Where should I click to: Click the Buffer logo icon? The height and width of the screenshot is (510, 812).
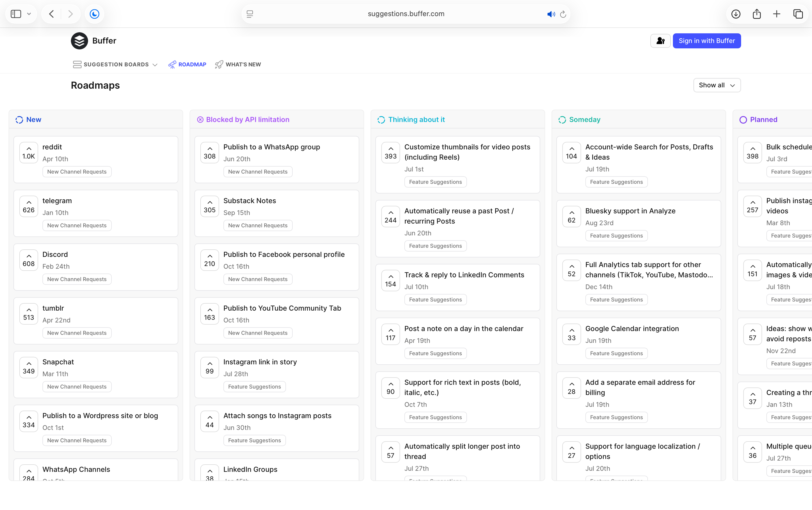click(79, 41)
